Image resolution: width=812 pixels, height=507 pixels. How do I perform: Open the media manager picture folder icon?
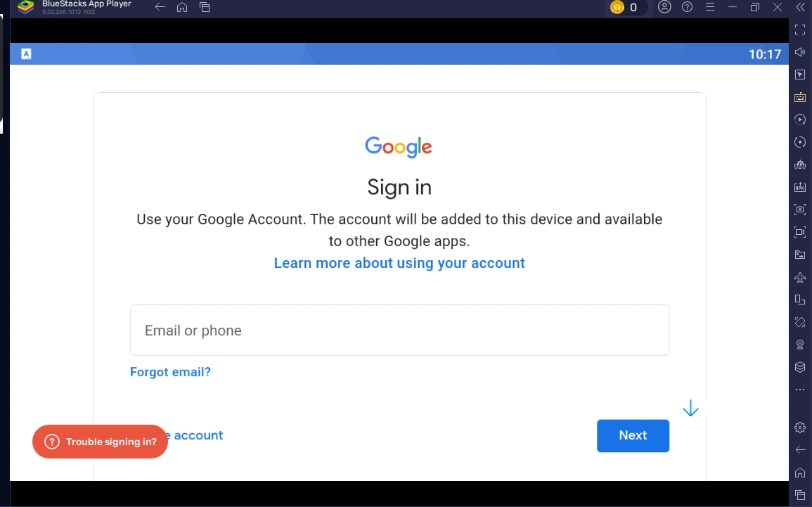click(800, 255)
